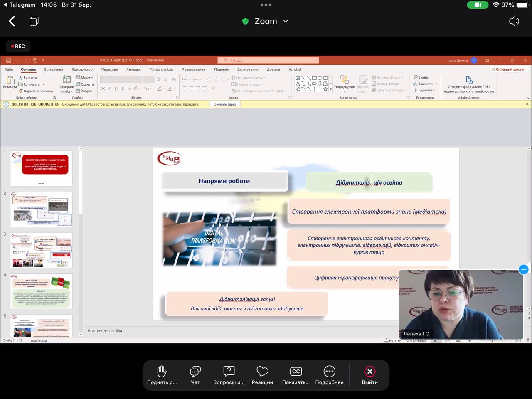Open the three-dot menu at top center
Viewport: 532px width, 399px height.
pos(266,5)
